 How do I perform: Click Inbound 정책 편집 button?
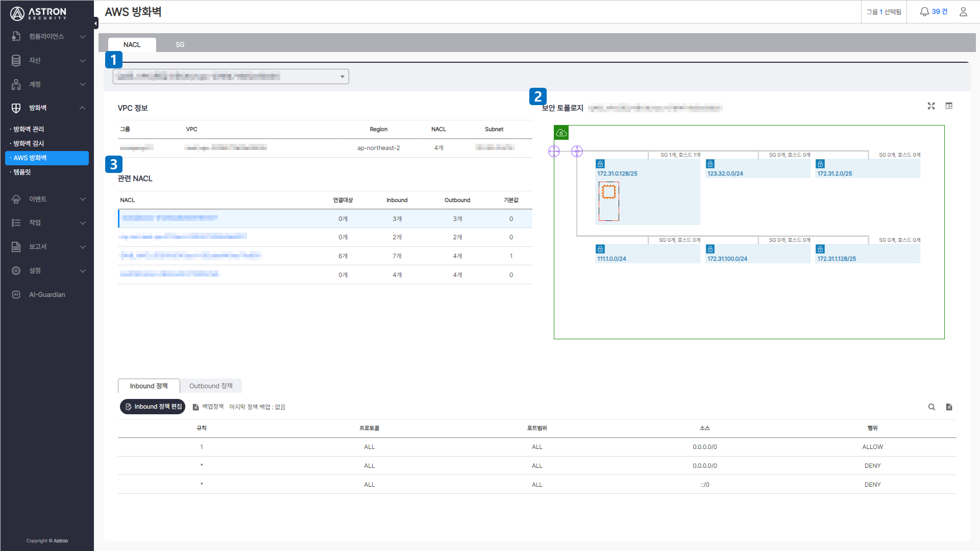click(153, 407)
